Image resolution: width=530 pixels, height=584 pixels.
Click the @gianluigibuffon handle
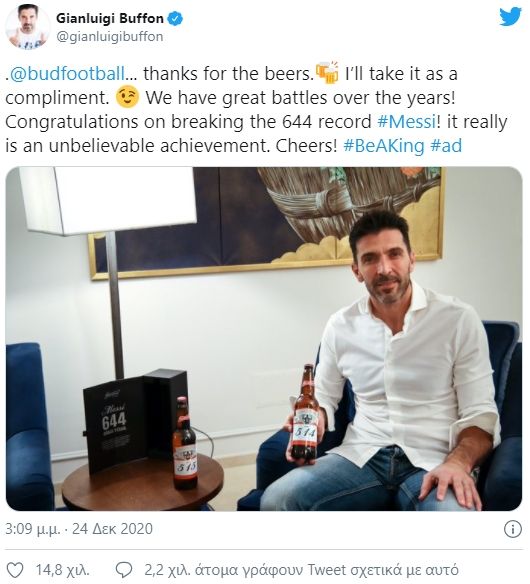coord(110,36)
